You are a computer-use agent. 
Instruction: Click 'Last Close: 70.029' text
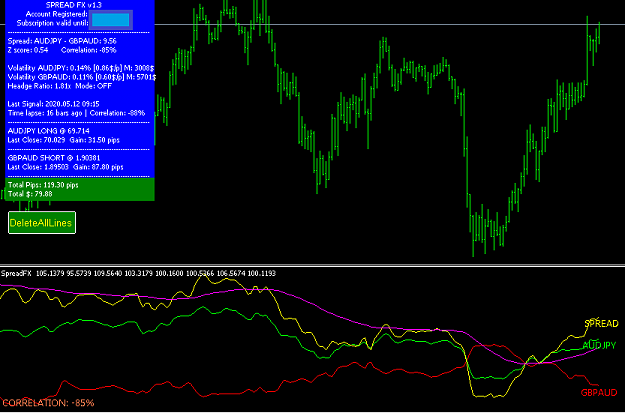pyautogui.click(x=36, y=140)
